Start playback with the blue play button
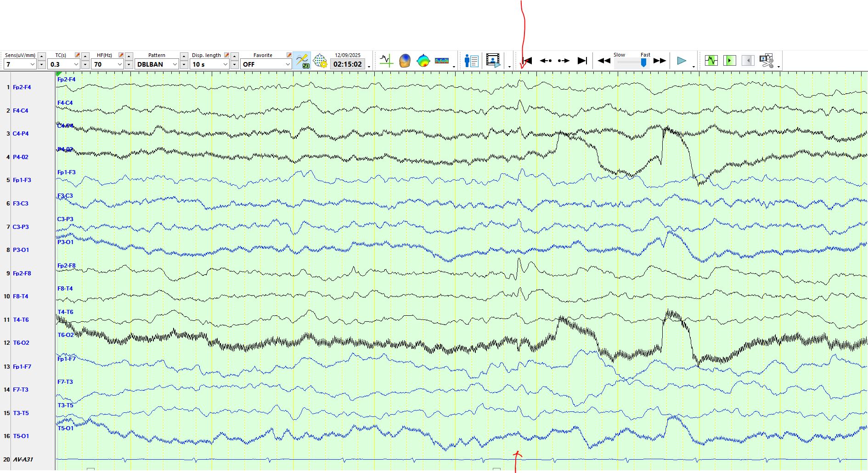Viewport: 868px width, 473px height. click(x=682, y=61)
